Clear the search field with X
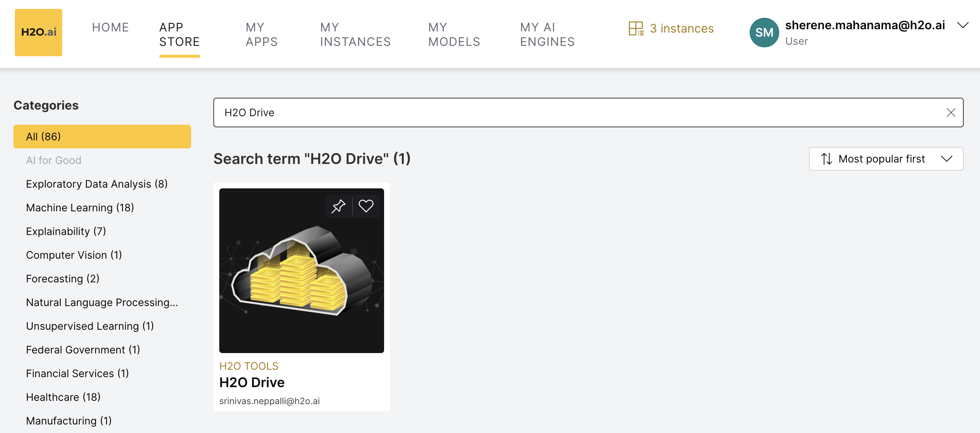 tap(951, 113)
